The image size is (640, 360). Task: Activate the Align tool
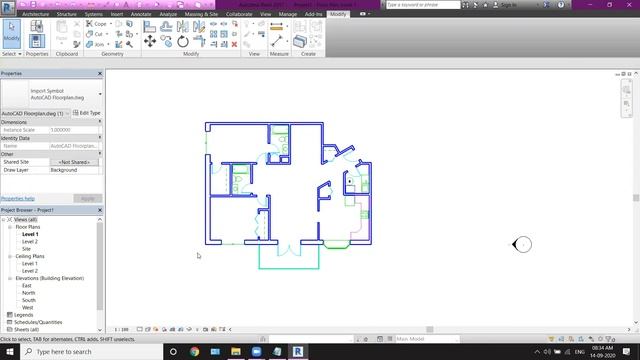point(149,27)
